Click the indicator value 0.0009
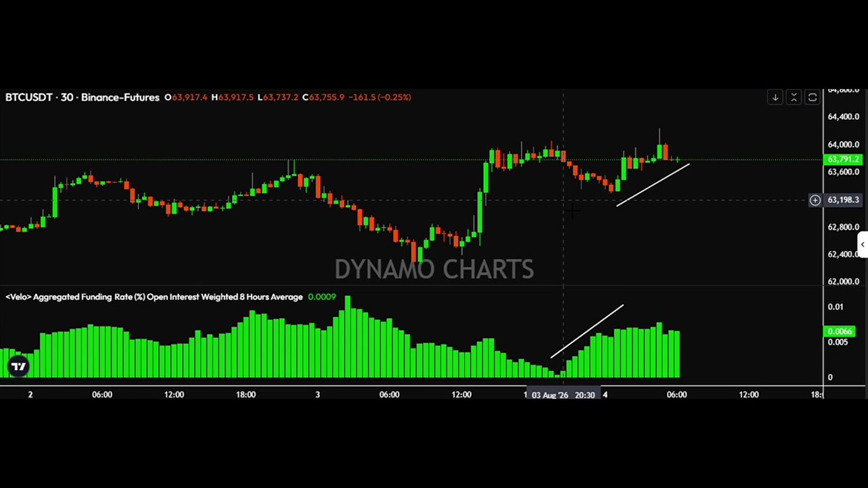Image resolution: width=868 pixels, height=488 pixels. point(321,296)
